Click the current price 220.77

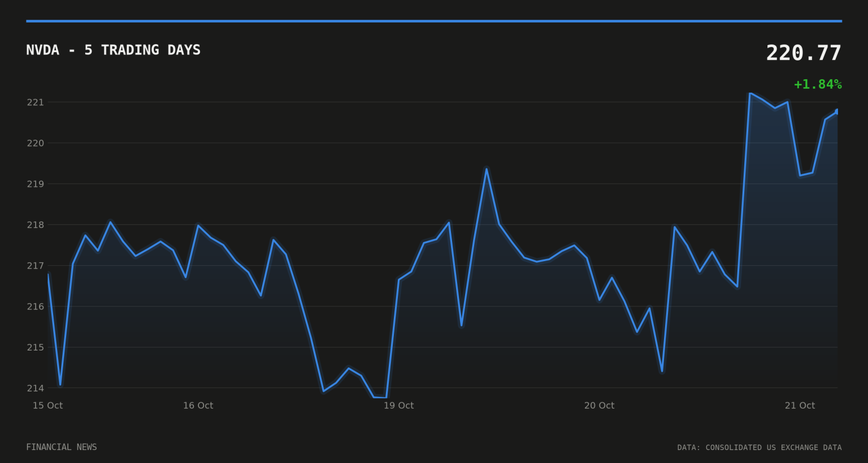click(804, 53)
